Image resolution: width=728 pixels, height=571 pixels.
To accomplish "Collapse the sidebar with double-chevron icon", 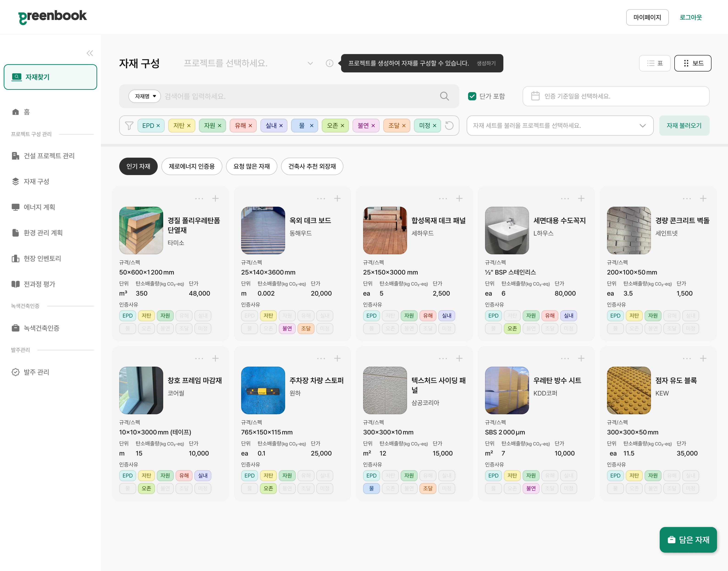I will [x=90, y=53].
